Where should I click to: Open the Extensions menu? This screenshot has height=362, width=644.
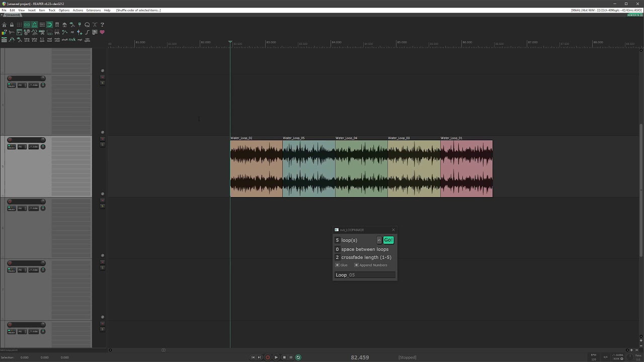pyautogui.click(x=94, y=10)
